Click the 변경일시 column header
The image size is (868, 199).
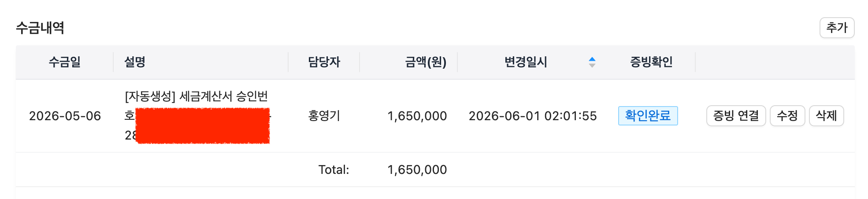tap(526, 62)
